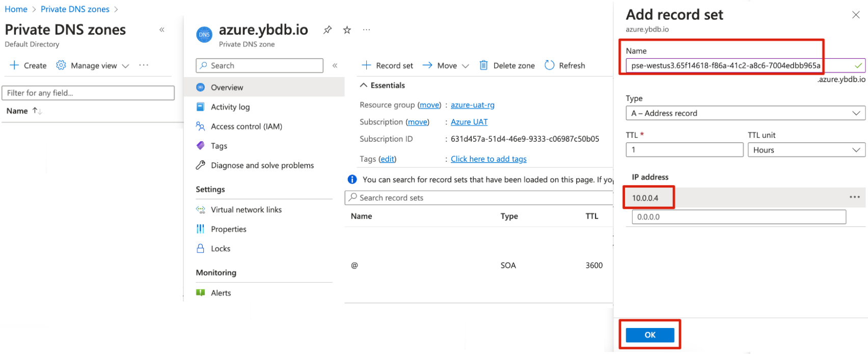Open Diagnose and solve problems
The image size is (868, 354).
coord(262,165)
